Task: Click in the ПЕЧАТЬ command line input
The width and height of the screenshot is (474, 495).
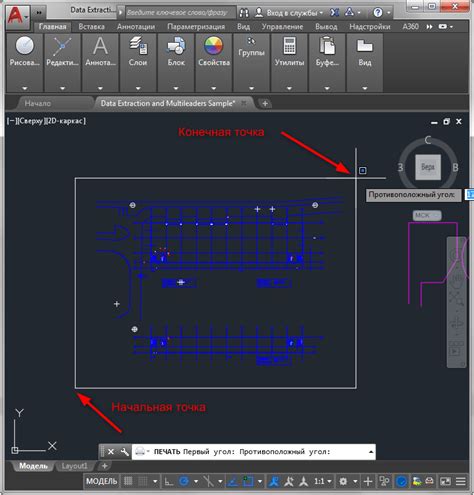Action: [253, 452]
